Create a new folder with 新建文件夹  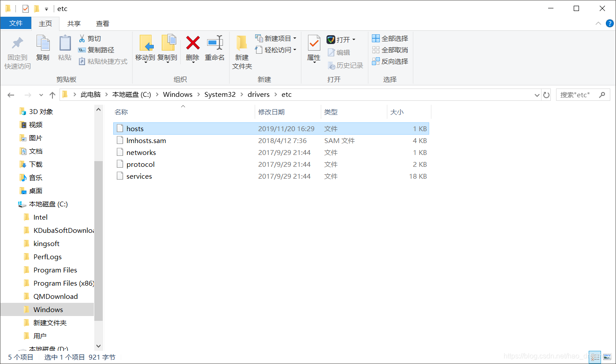242,52
